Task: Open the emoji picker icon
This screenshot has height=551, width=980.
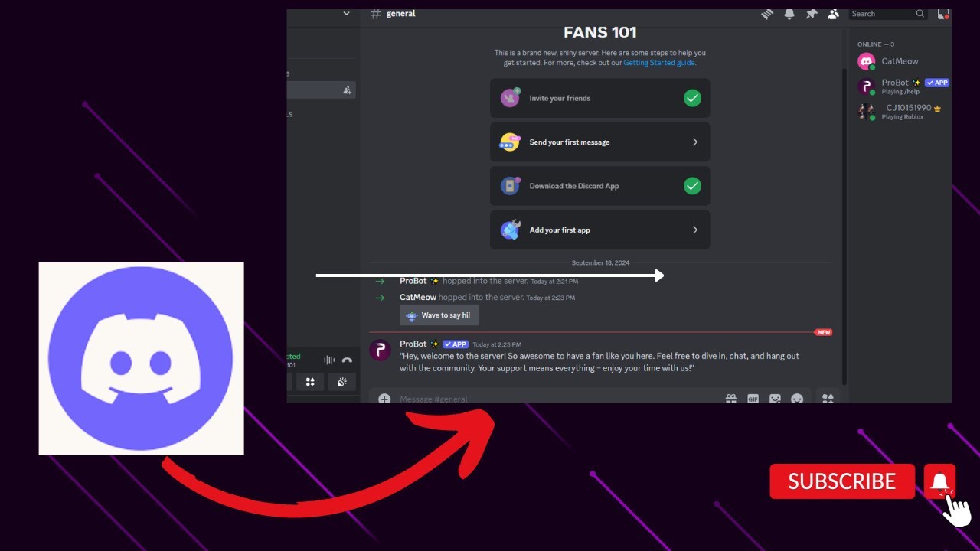Action: click(x=797, y=399)
